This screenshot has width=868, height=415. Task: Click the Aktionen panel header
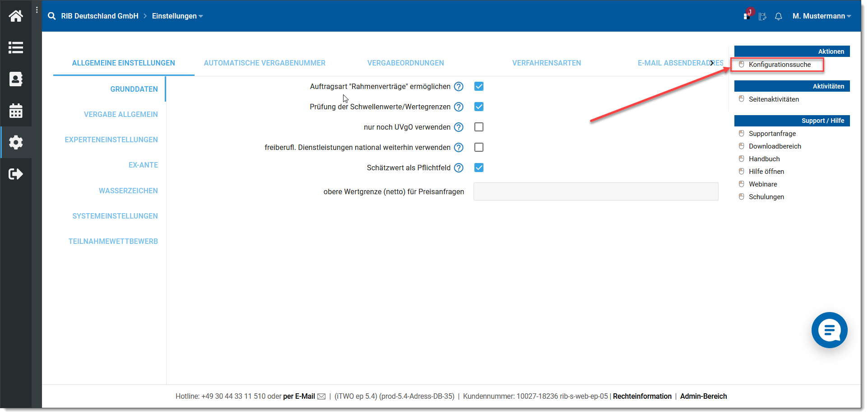(x=792, y=51)
